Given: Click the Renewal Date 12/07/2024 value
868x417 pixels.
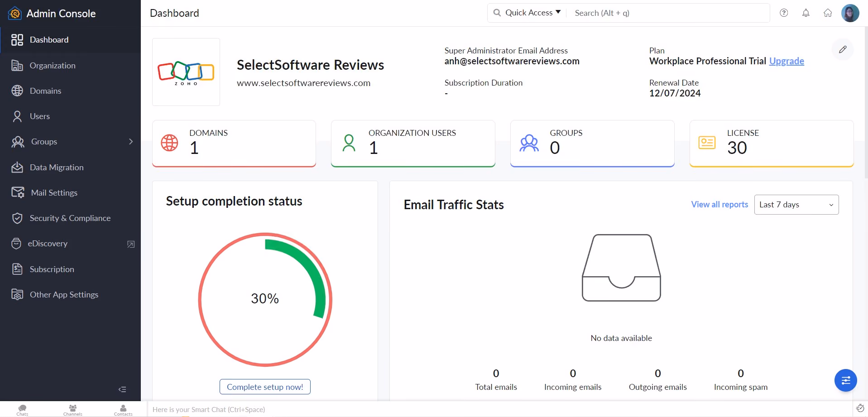Looking at the screenshot, I should 675,93.
